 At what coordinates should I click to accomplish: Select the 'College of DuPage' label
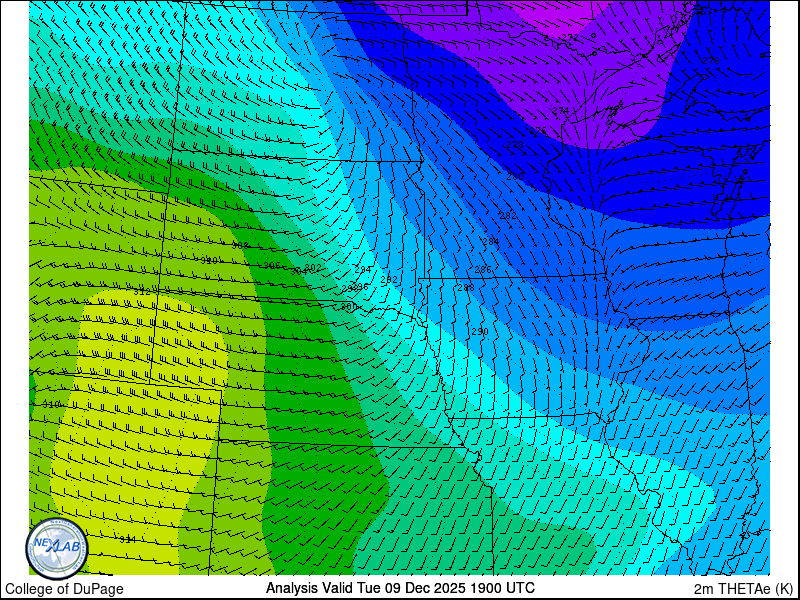(x=64, y=589)
